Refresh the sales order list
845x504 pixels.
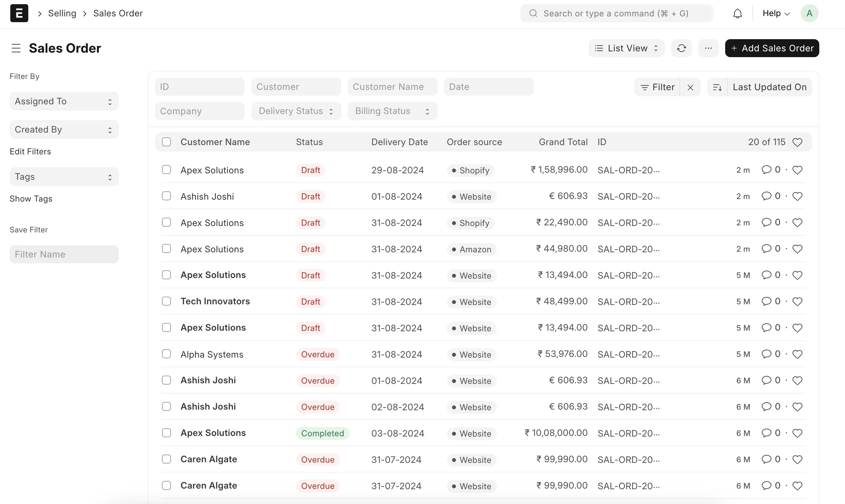click(x=681, y=48)
